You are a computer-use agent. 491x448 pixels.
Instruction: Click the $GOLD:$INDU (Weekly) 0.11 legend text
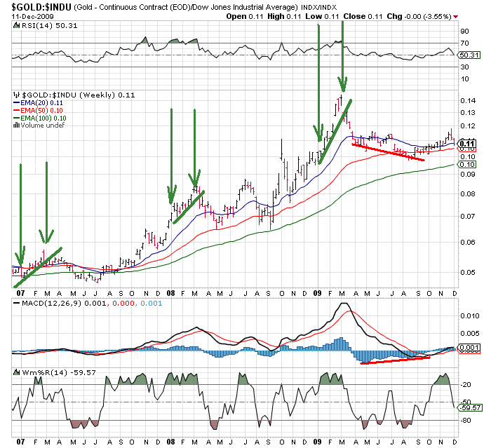coord(79,95)
